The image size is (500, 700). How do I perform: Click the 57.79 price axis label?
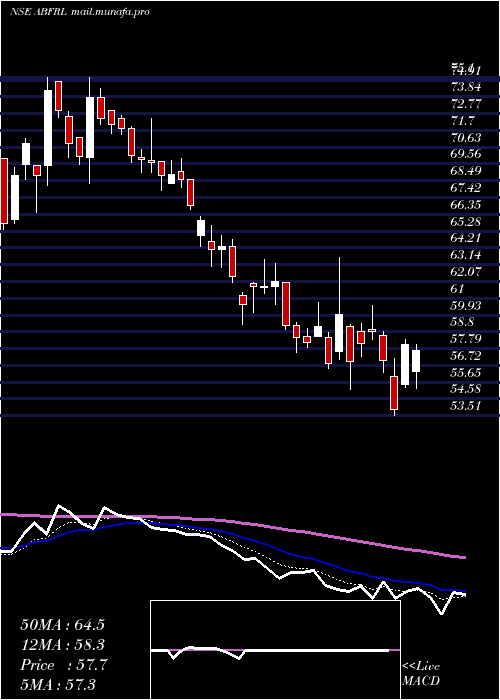[467, 339]
